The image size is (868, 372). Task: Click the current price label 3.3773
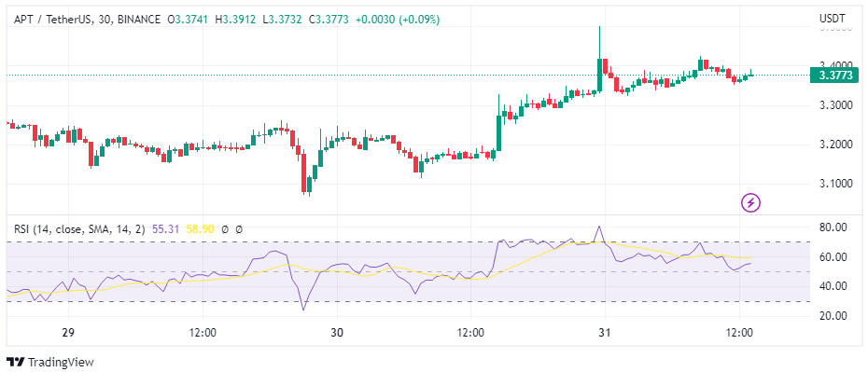tap(833, 76)
